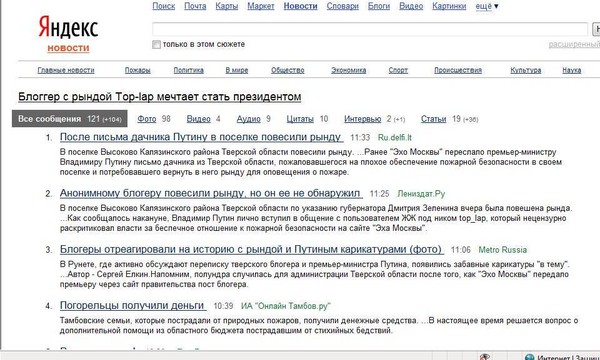The height and width of the screenshot is (360, 600).
Task: Go to the Пожары news category
Action: pyautogui.click(x=137, y=70)
